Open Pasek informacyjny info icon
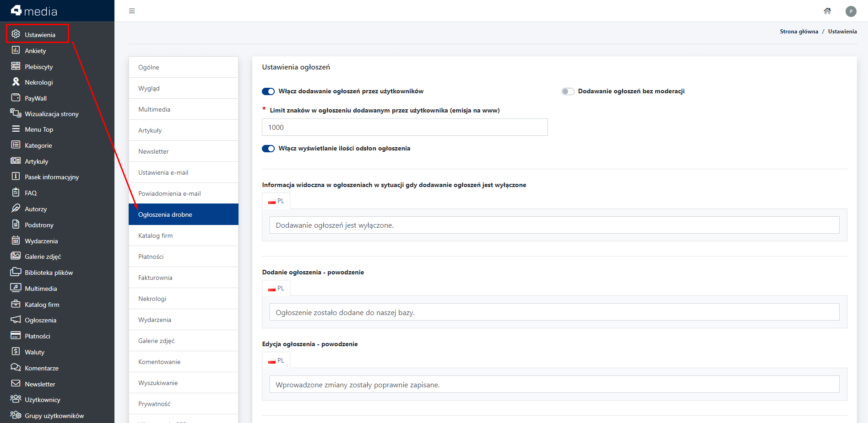 point(16,177)
